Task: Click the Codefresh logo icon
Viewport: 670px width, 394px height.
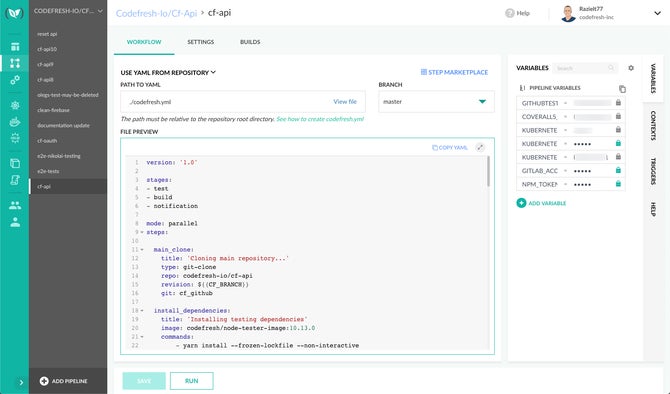Action: 15,13
